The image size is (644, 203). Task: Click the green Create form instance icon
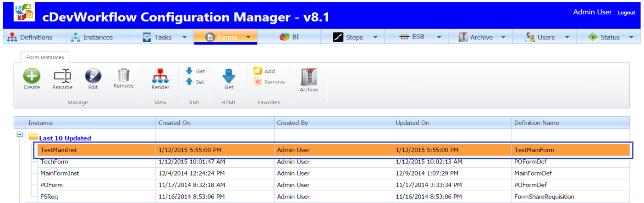point(32,76)
